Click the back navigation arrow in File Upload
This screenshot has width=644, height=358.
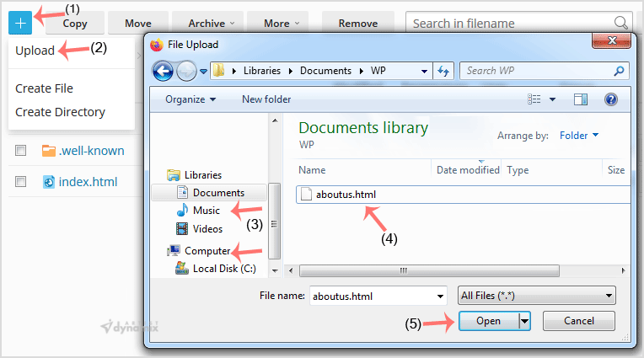coord(163,72)
